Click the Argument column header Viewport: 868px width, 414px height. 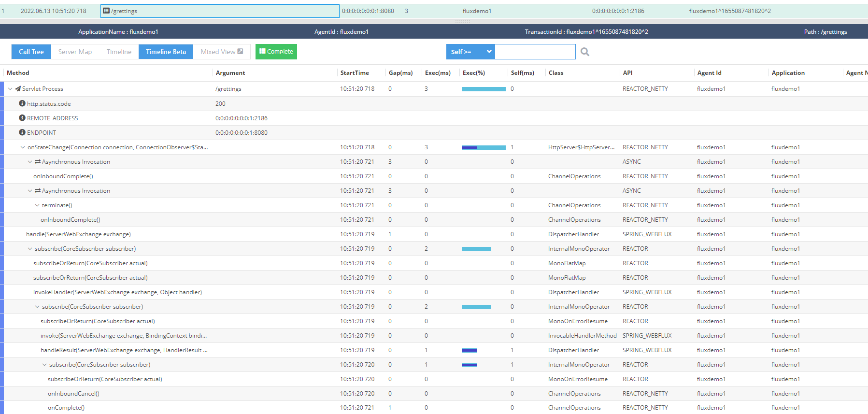[x=230, y=73]
